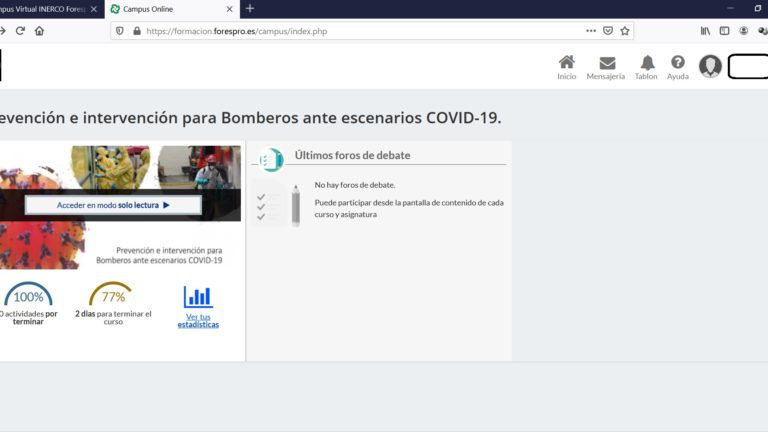Viewport: 768px width, 432px height.
Task: Click '2 días para terminar el curso' text
Action: (x=113, y=317)
